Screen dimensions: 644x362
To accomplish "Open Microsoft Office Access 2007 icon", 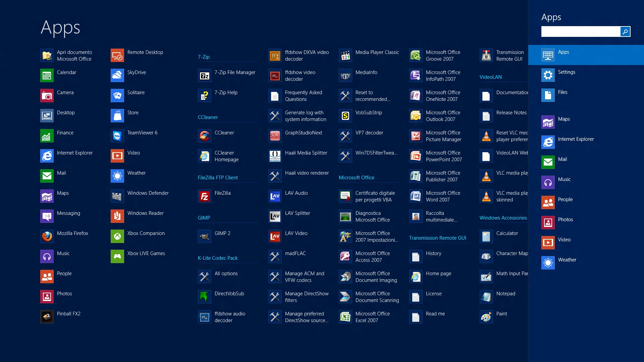I will click(x=345, y=256).
